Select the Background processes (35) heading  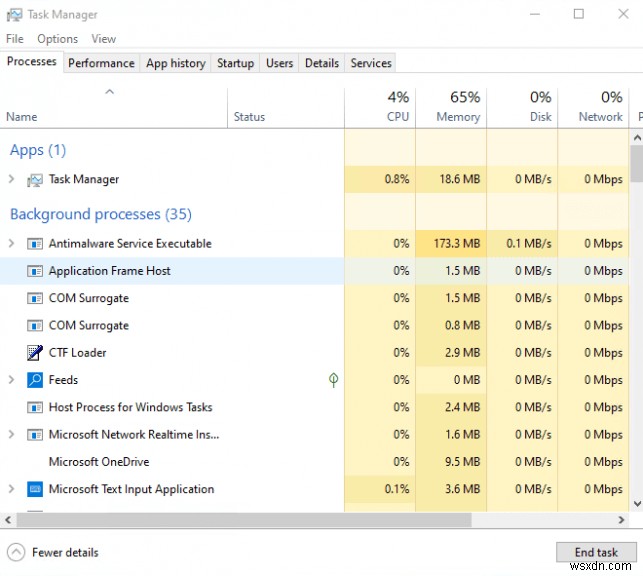tap(101, 214)
